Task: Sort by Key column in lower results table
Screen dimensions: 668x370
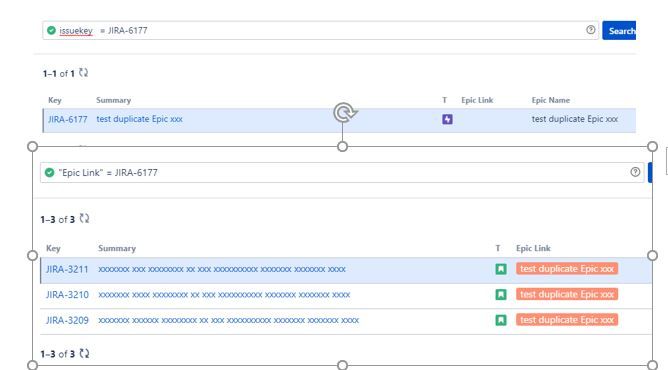Action: 53,248
